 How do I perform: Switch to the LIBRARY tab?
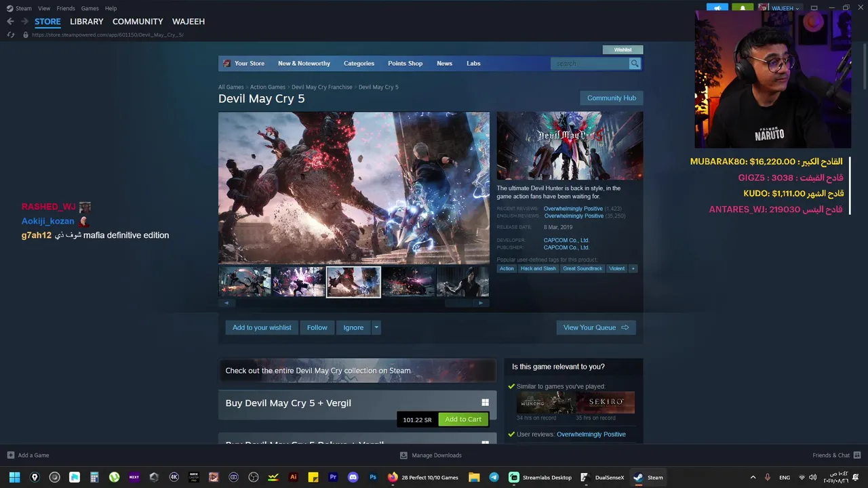coord(87,22)
